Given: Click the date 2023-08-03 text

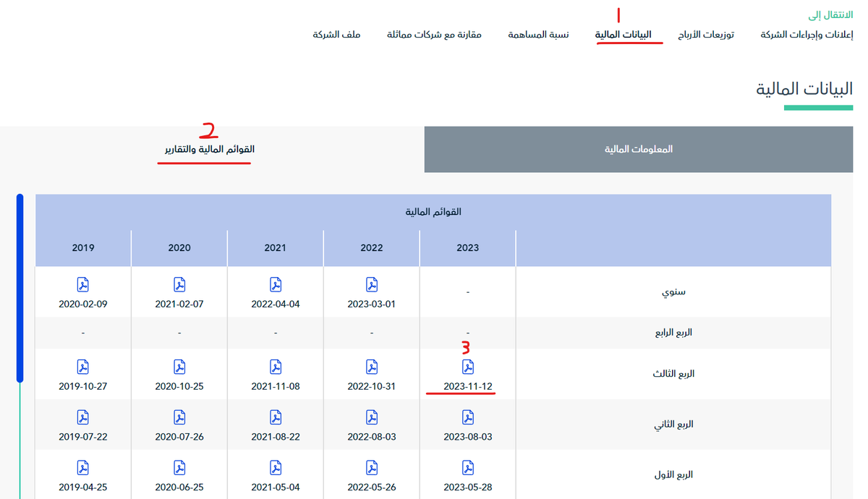Looking at the screenshot, I should pos(468,437).
